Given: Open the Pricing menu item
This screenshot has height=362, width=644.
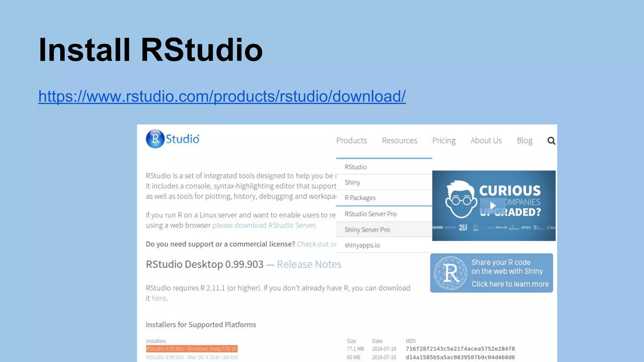Looking at the screenshot, I should [444, 140].
